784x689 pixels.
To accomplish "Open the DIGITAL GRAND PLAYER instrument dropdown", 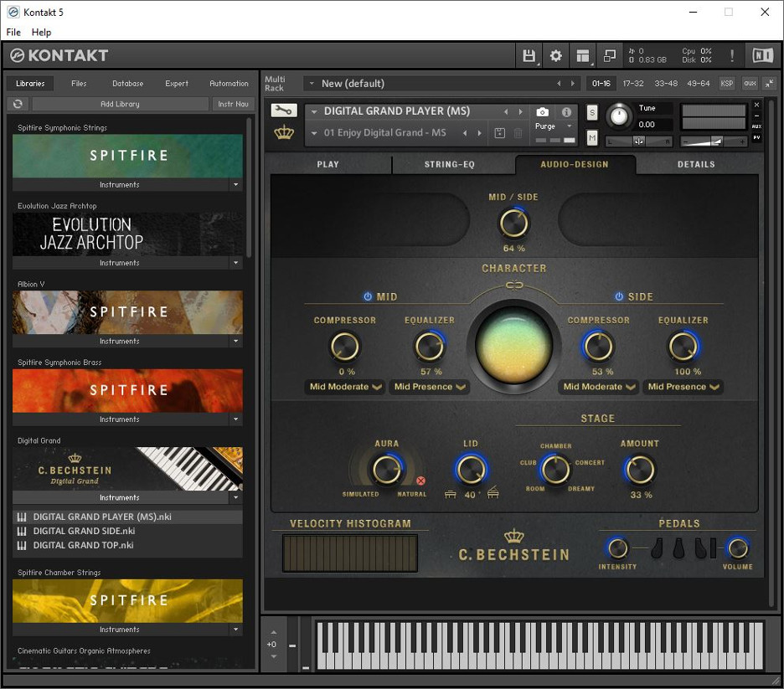I will coord(314,112).
